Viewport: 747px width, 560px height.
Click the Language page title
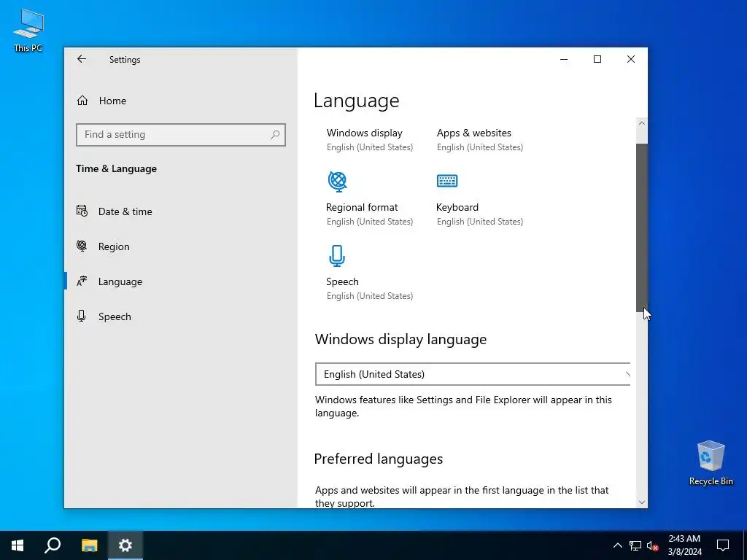356,101
